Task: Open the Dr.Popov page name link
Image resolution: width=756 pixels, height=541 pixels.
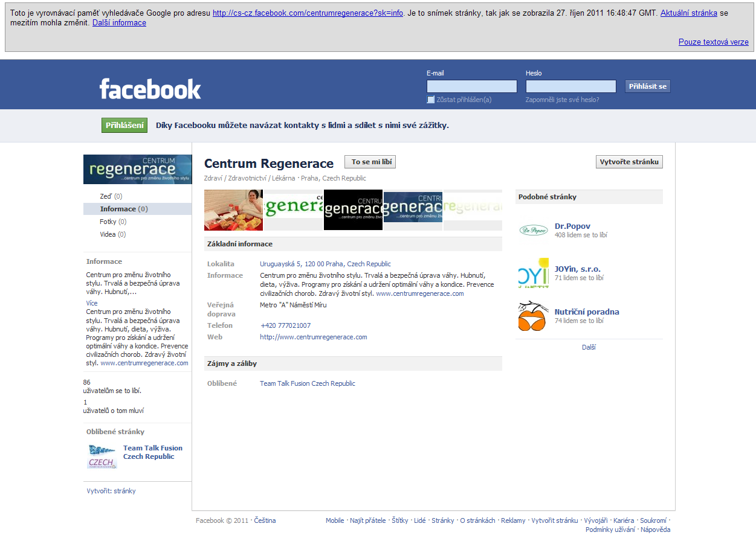Action: 572,226
